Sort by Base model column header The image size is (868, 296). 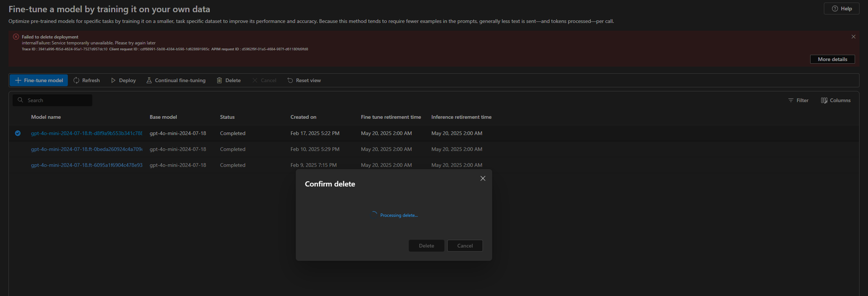click(163, 117)
